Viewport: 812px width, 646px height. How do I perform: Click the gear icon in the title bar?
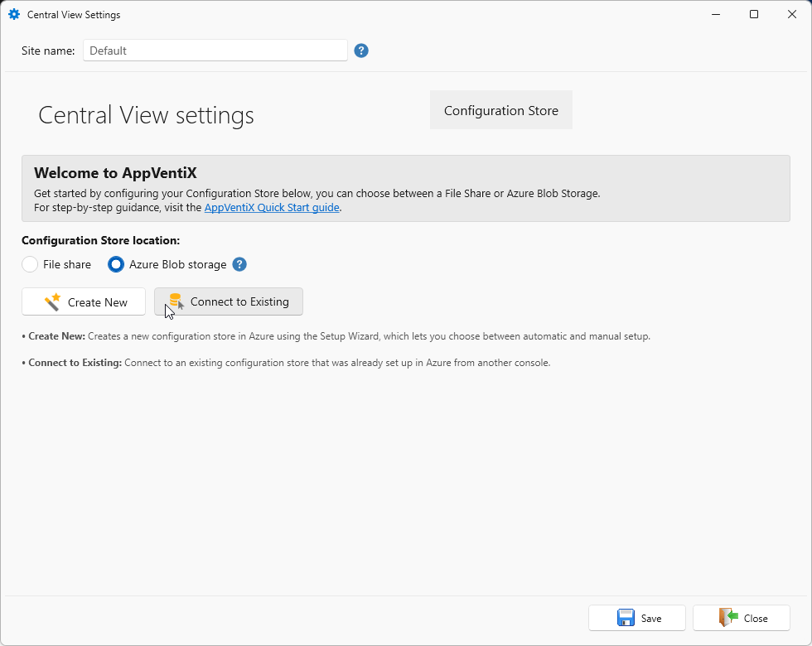coord(14,15)
